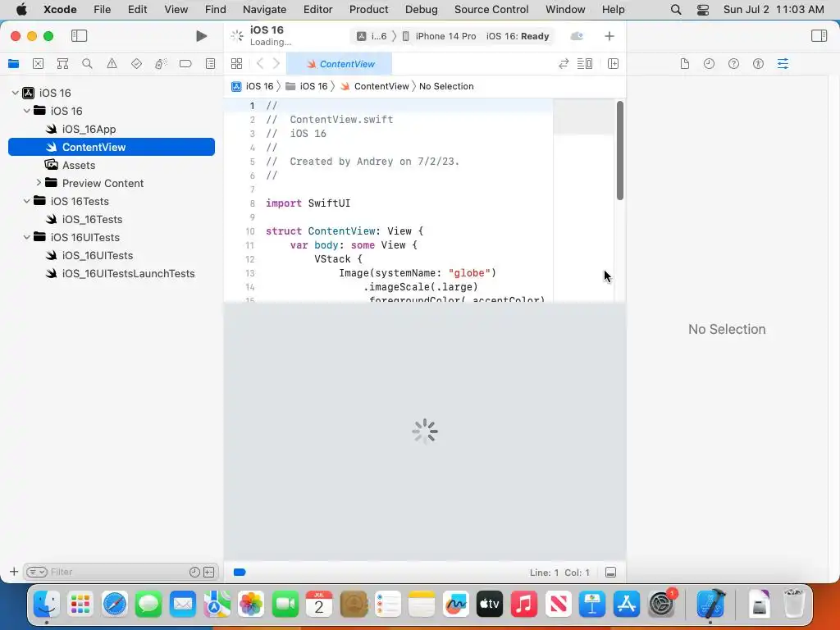Screen dimensions: 840x630
Task: Open the related items grid menu
Action: pos(236,64)
